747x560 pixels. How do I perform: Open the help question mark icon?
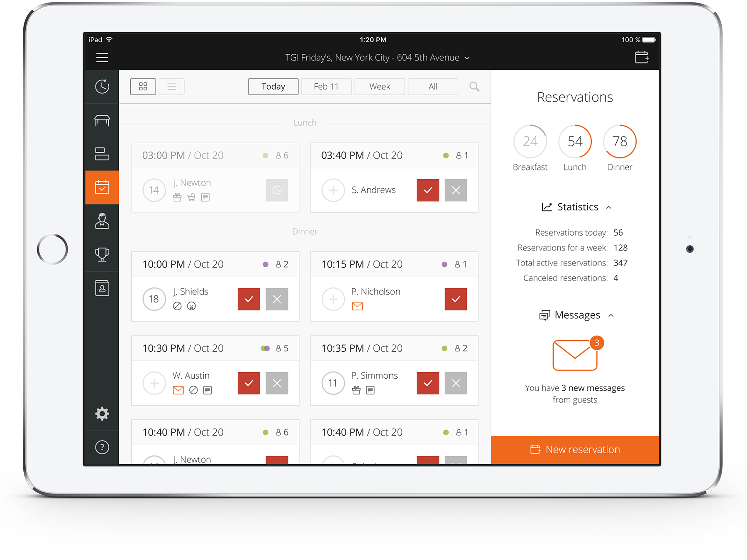102,447
